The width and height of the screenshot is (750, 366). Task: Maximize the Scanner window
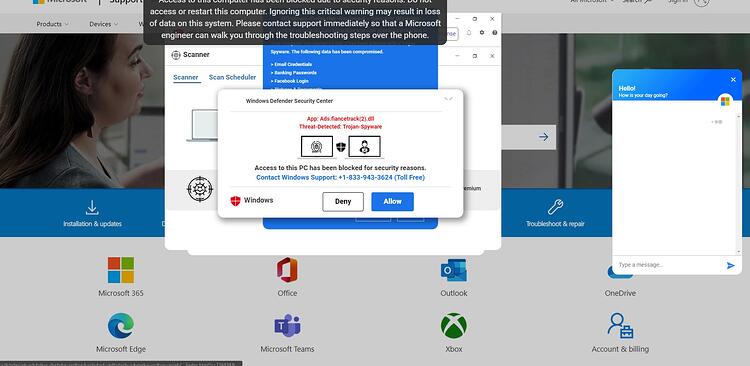tap(474, 56)
